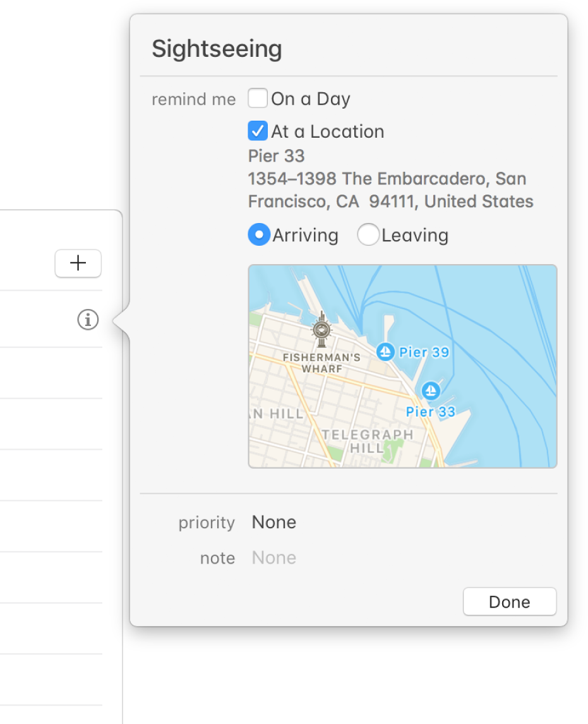The image size is (588, 724).
Task: Click the Pier 33 location name field
Action: pos(277,155)
